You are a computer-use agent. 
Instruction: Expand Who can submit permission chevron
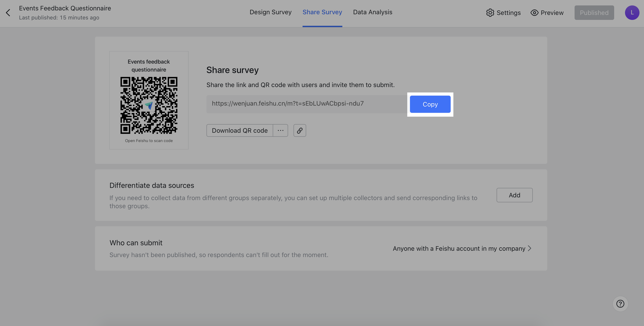530,248
